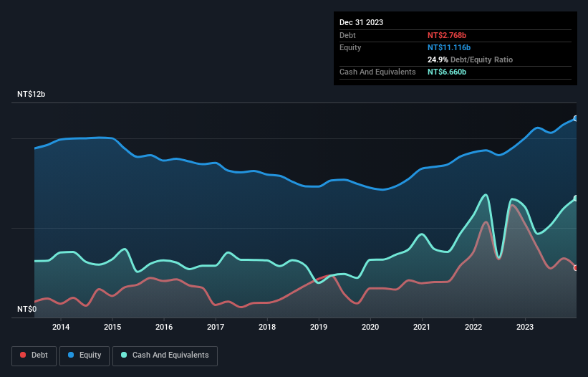The image size is (588, 377).
Task: Click the 2019 x-axis label
Action: 319,327
